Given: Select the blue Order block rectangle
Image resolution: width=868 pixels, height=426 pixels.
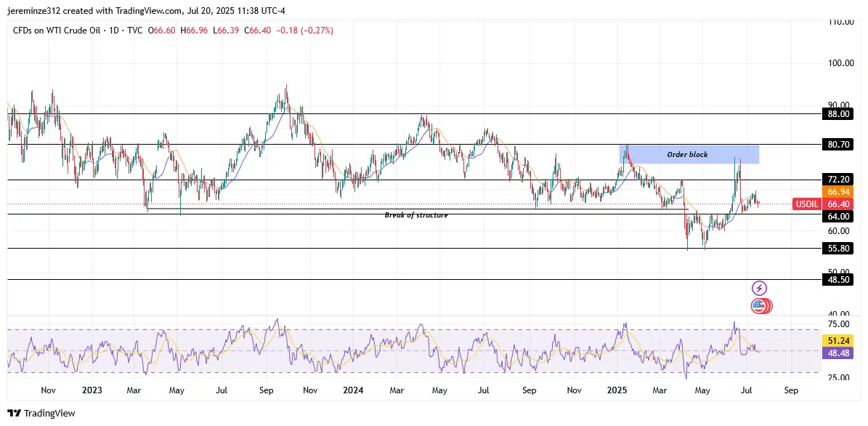Looking at the screenshot, I should pyautogui.click(x=689, y=154).
